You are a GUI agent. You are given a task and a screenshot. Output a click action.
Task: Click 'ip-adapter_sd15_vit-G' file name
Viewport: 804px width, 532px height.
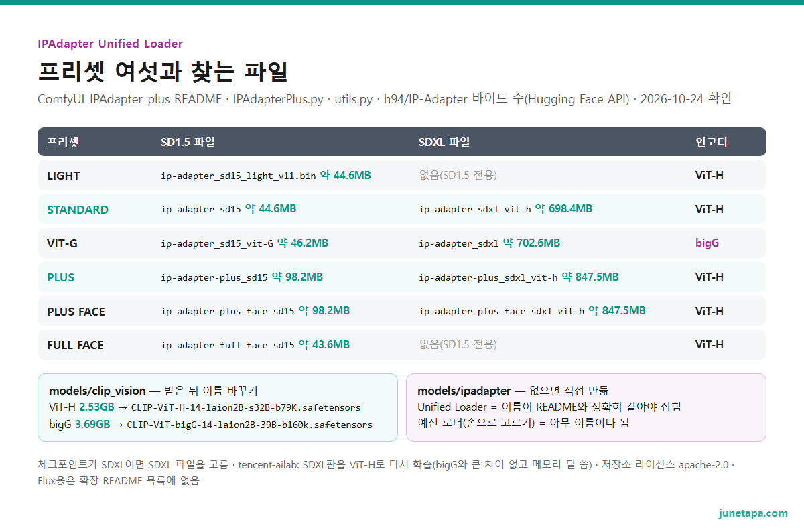pos(217,243)
